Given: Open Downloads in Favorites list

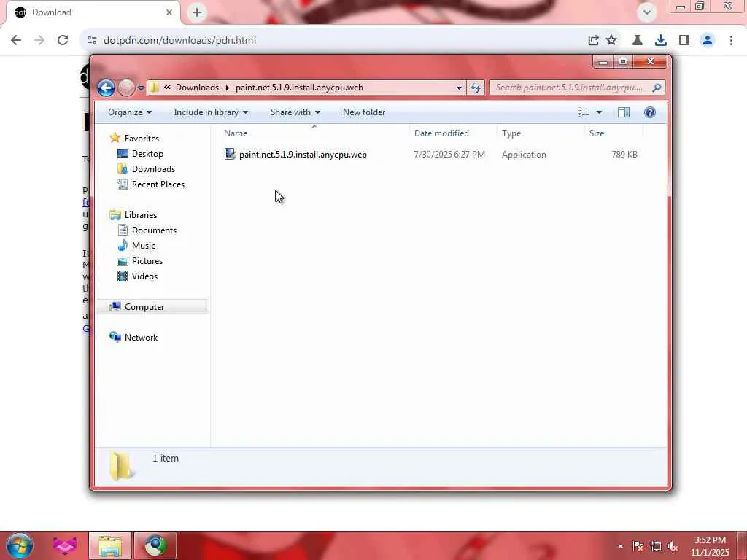Looking at the screenshot, I should click(x=153, y=169).
